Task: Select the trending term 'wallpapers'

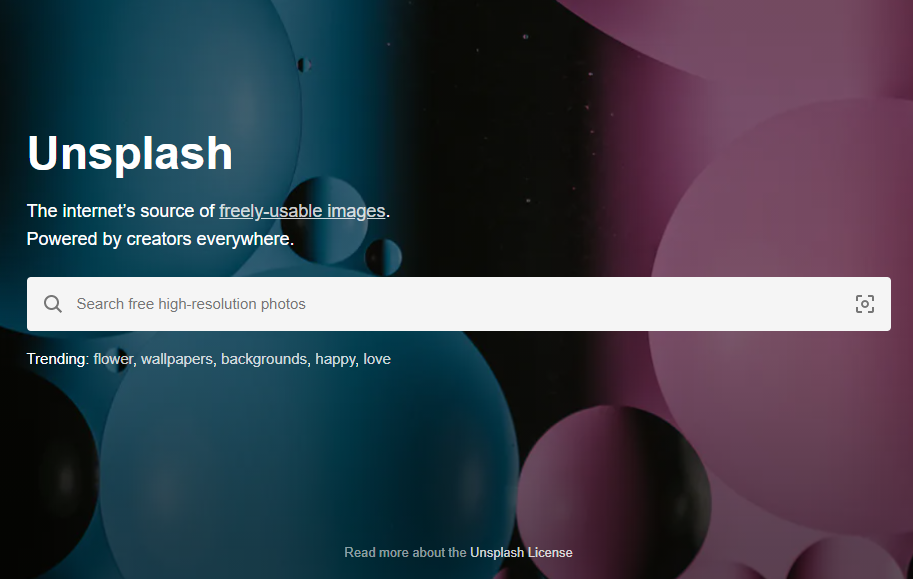Action: (177, 359)
